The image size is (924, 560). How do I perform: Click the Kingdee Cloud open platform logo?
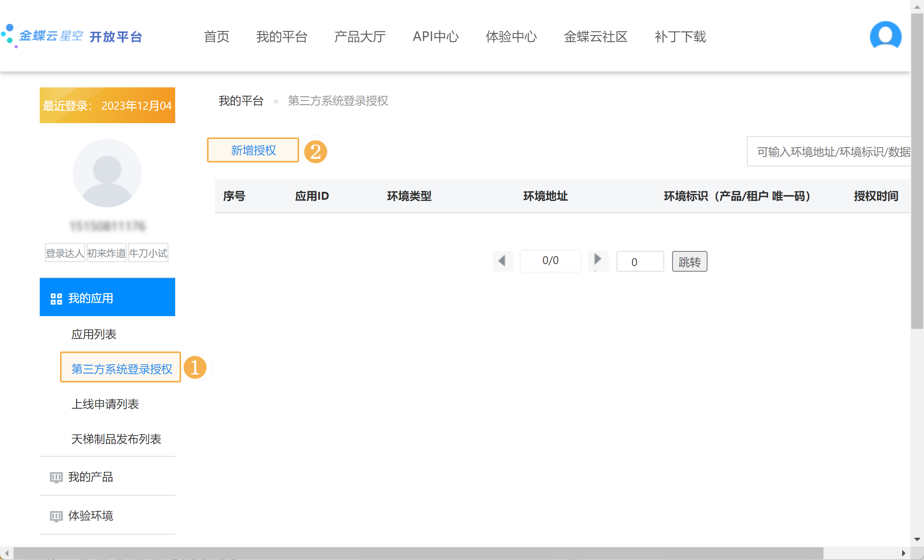tap(72, 37)
